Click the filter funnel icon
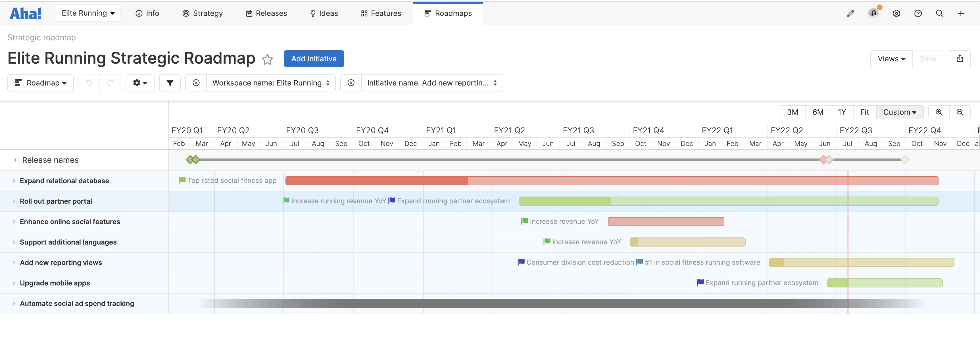This screenshot has width=980, height=338. [x=170, y=83]
